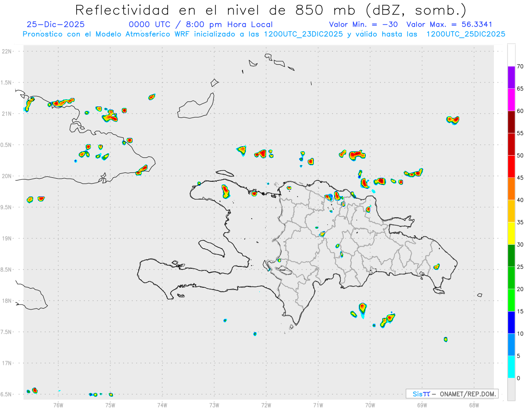Click the purple 65–70 dBZ color swatch
Image resolution: width=532 pixels, height=411 pixels.
(511, 78)
